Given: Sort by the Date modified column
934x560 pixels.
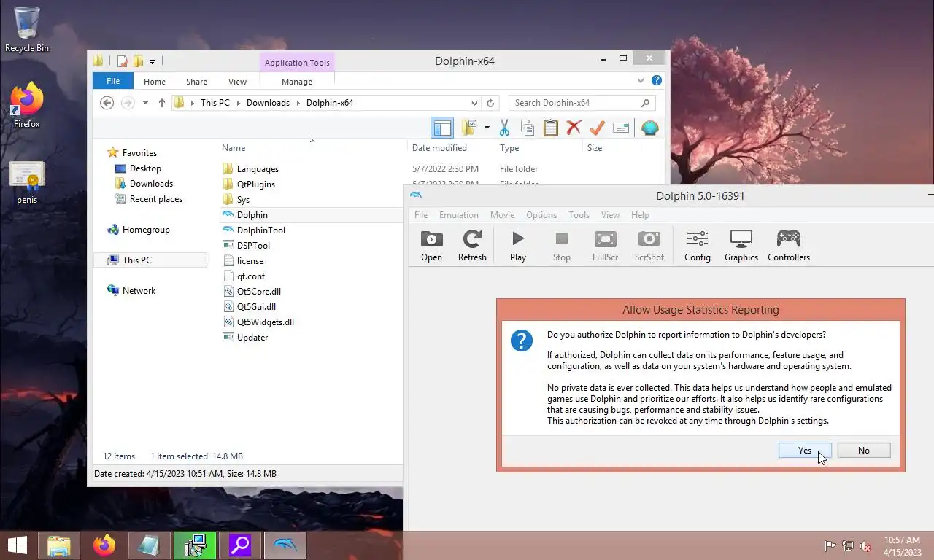Looking at the screenshot, I should click(x=439, y=148).
